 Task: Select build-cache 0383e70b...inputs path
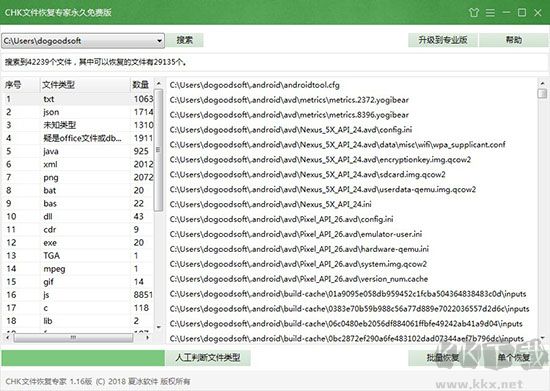[349, 309]
